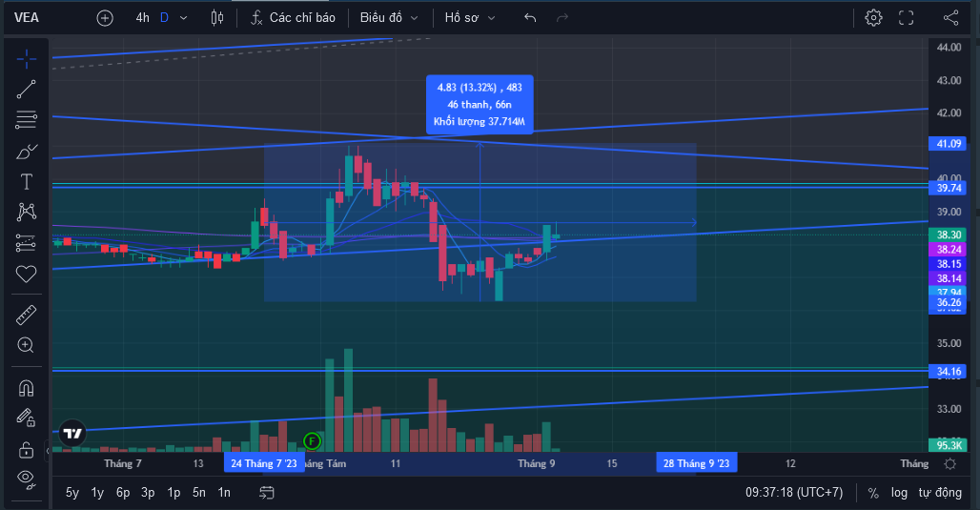Expand the Hồ sơ dropdown
The image size is (980, 510).
pyautogui.click(x=470, y=17)
